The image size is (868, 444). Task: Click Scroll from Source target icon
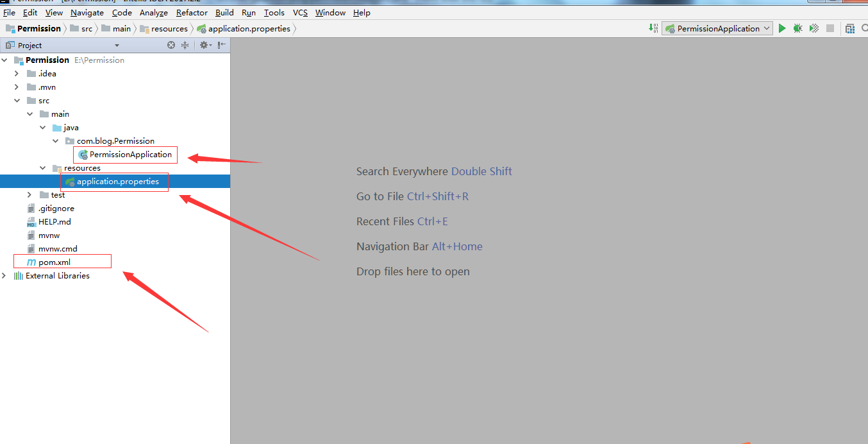click(171, 45)
